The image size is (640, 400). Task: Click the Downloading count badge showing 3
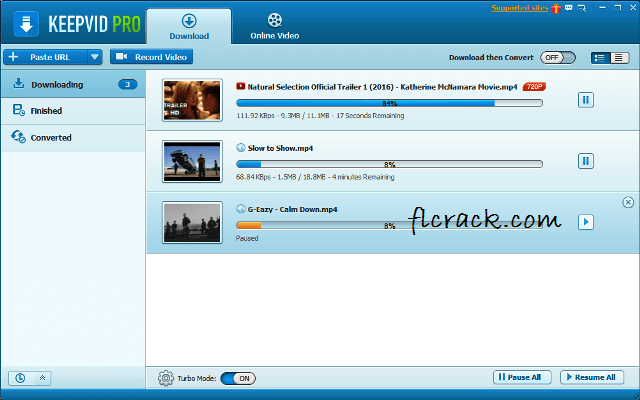pos(128,84)
